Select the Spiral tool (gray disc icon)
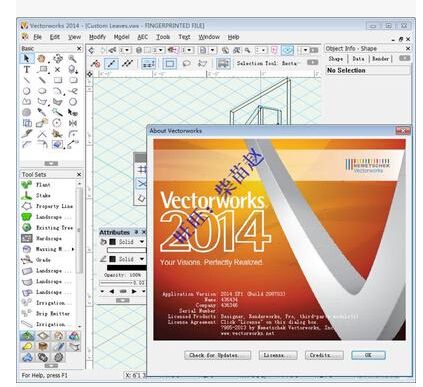The width and height of the screenshot is (423, 387). [27, 112]
